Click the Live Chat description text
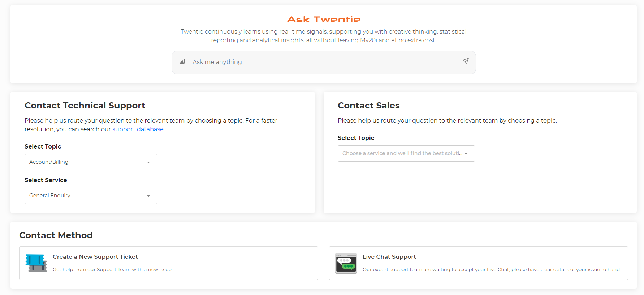This screenshot has height=295, width=644. [x=492, y=269]
